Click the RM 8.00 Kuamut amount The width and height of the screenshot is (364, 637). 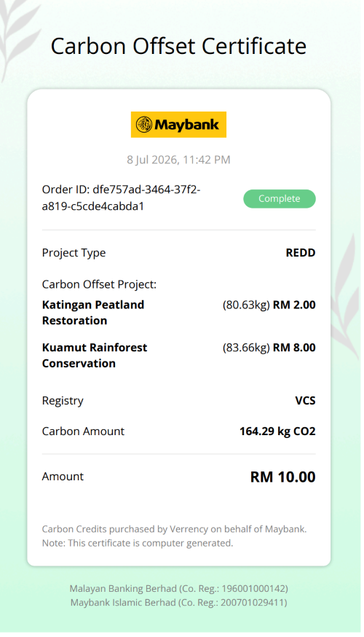pos(294,348)
